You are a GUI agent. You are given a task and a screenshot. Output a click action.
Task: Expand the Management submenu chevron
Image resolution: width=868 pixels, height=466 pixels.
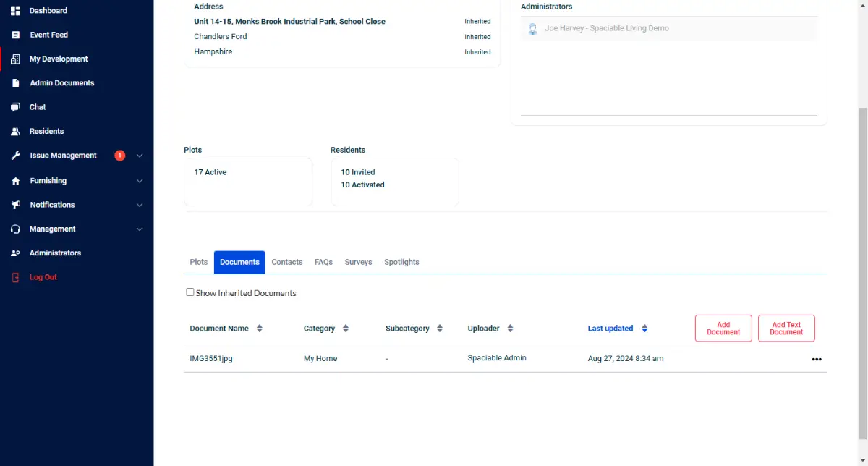click(140, 229)
